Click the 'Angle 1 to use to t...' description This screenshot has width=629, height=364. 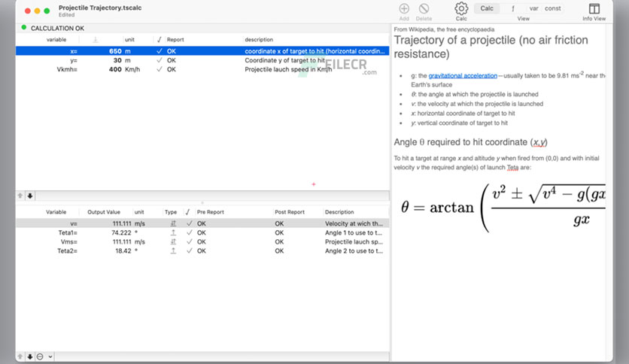click(354, 232)
